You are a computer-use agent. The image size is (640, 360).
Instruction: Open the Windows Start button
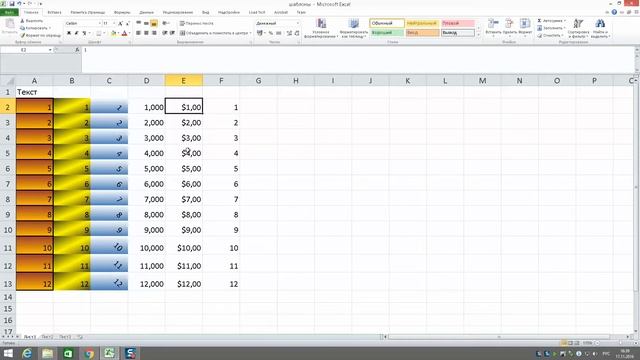pyautogui.click(x=8, y=353)
